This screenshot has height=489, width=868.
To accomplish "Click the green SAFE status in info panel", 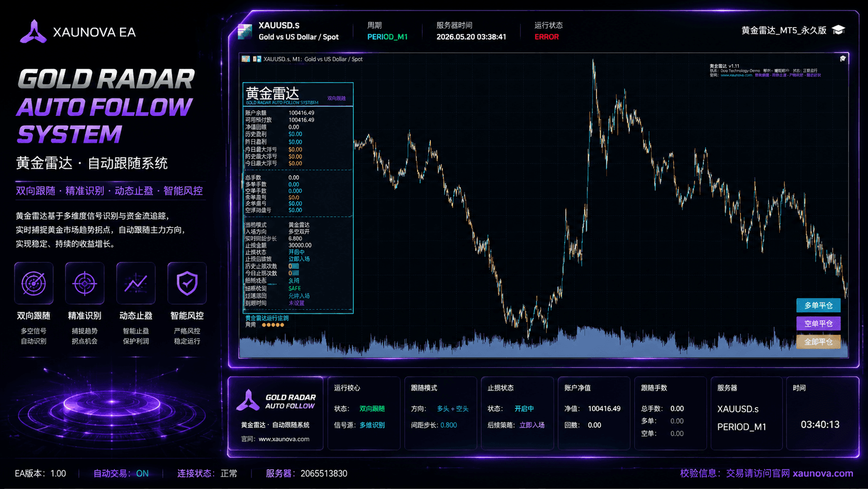I will tap(294, 288).
